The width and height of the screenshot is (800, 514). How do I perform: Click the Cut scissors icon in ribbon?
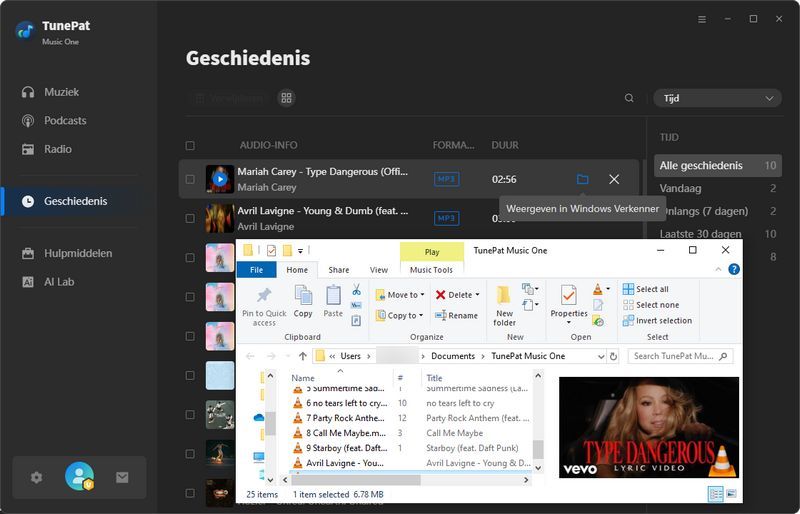[x=356, y=290]
